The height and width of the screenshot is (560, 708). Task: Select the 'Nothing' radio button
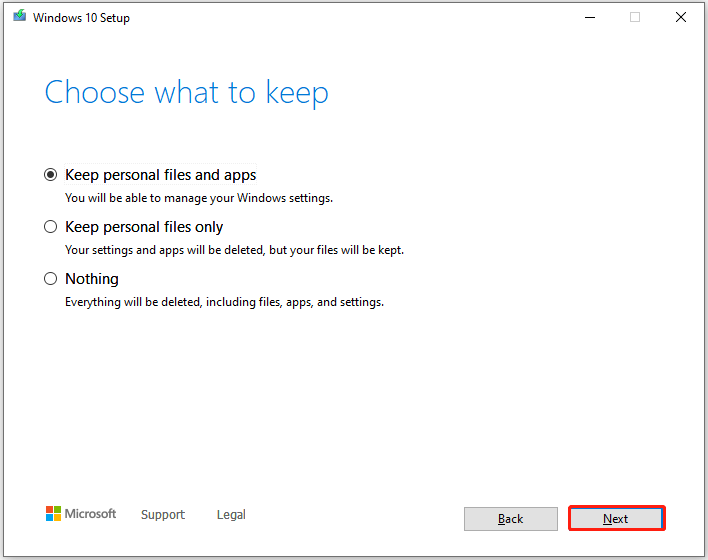[51, 279]
